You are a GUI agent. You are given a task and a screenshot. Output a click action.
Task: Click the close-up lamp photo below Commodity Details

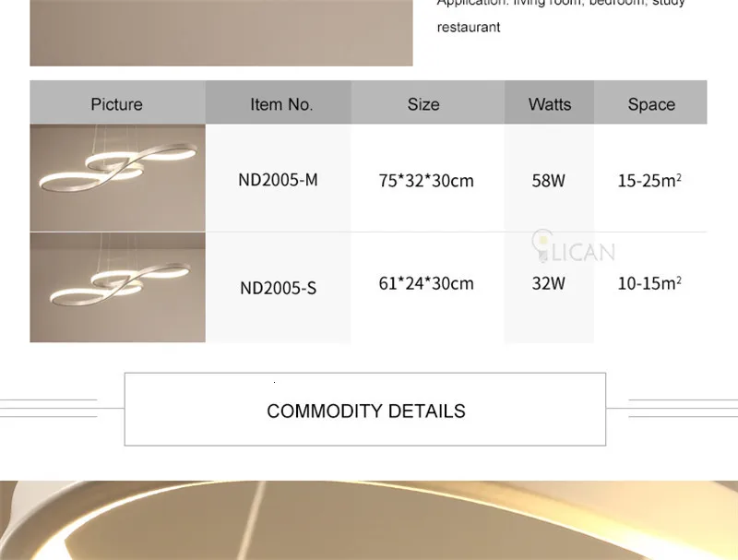click(x=369, y=520)
